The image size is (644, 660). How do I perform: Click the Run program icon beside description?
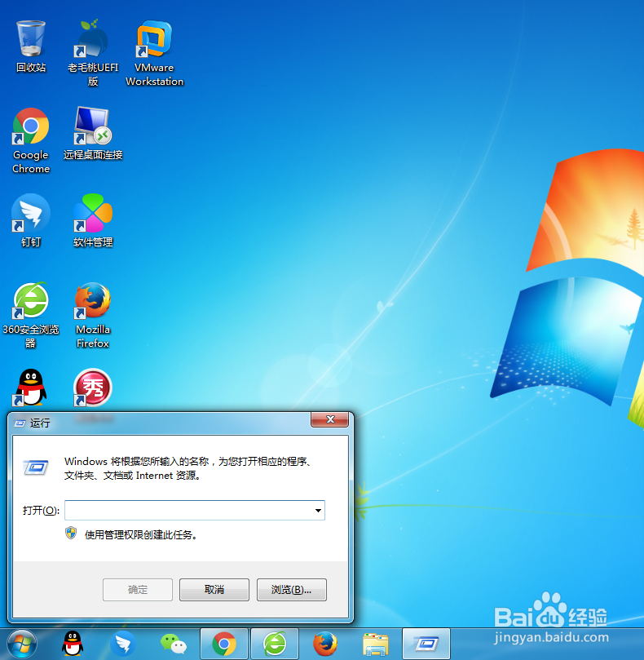tap(36, 467)
